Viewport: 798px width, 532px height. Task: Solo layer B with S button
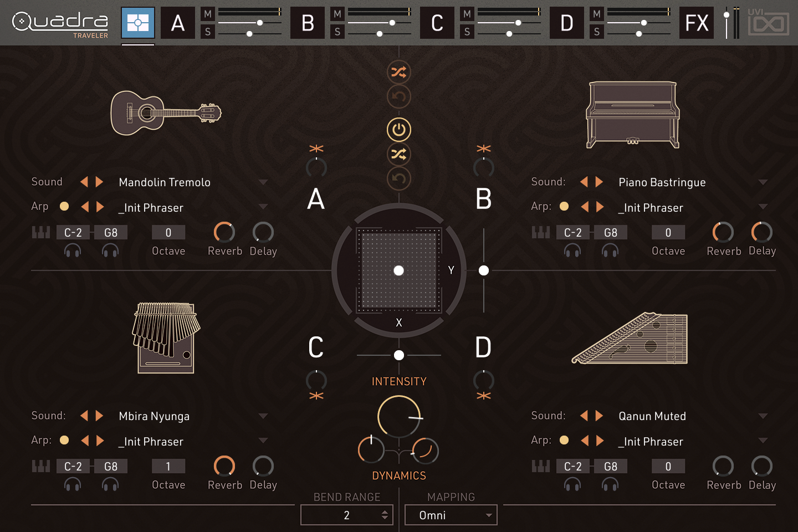[337, 32]
